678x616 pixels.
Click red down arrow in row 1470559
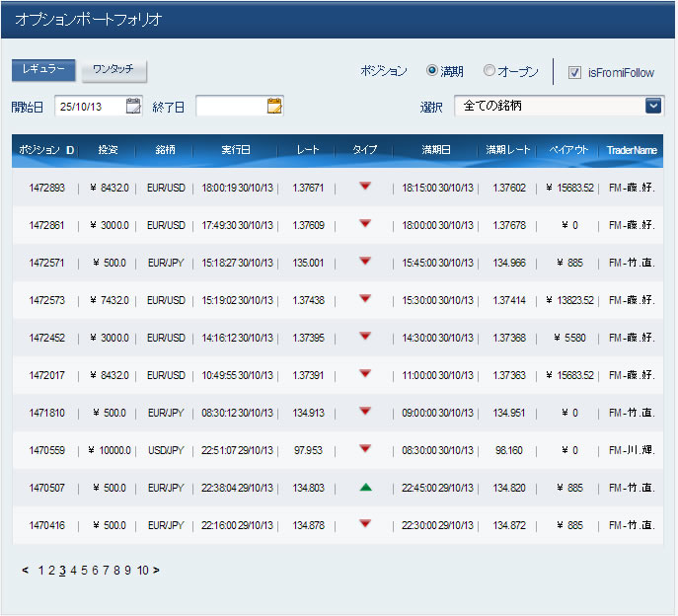365,448
